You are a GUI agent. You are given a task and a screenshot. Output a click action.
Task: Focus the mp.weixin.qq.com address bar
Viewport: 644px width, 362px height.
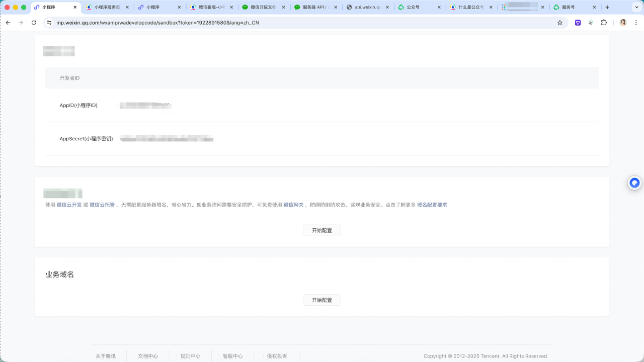click(x=305, y=23)
